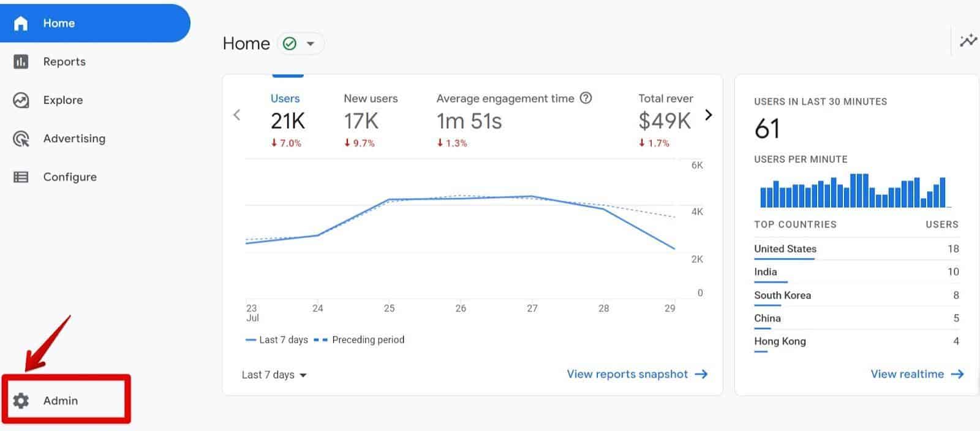Open Insights sparkline icon at top right

968,41
